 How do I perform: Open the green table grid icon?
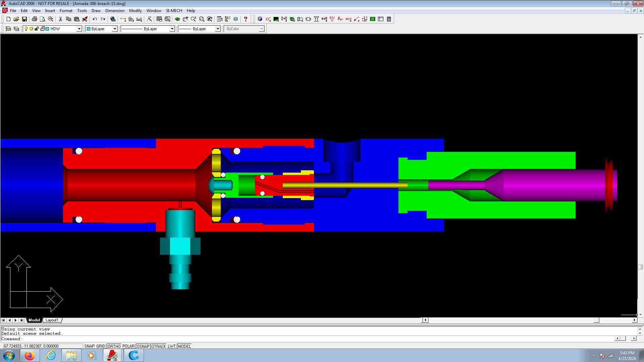pyautogui.click(x=373, y=19)
